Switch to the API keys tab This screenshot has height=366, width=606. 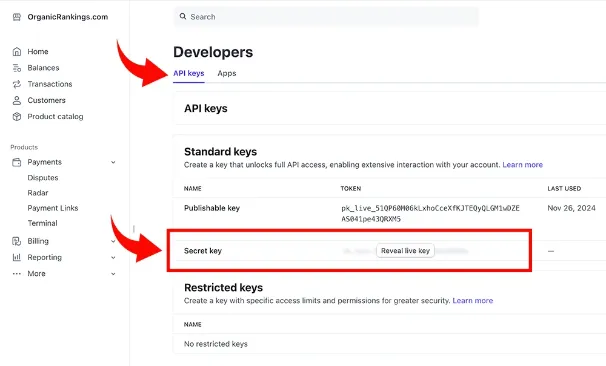tap(189, 73)
